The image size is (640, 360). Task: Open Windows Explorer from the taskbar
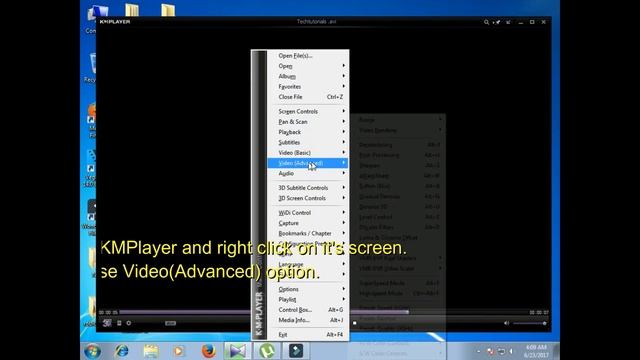pos(151,351)
